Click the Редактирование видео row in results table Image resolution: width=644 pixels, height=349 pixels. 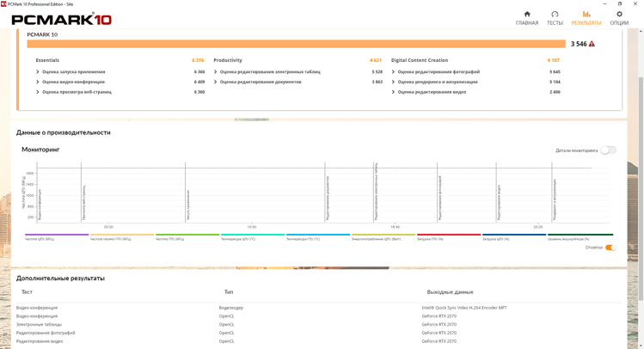[x=40, y=341]
